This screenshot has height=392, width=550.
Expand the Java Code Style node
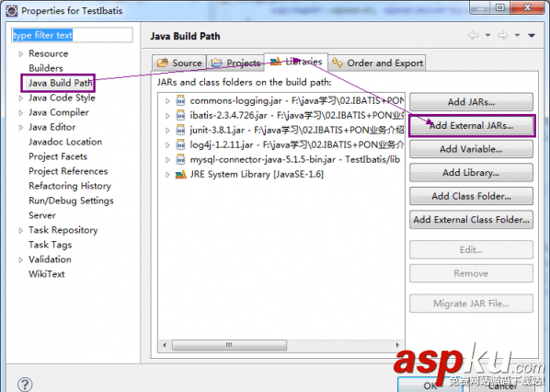click(21, 98)
